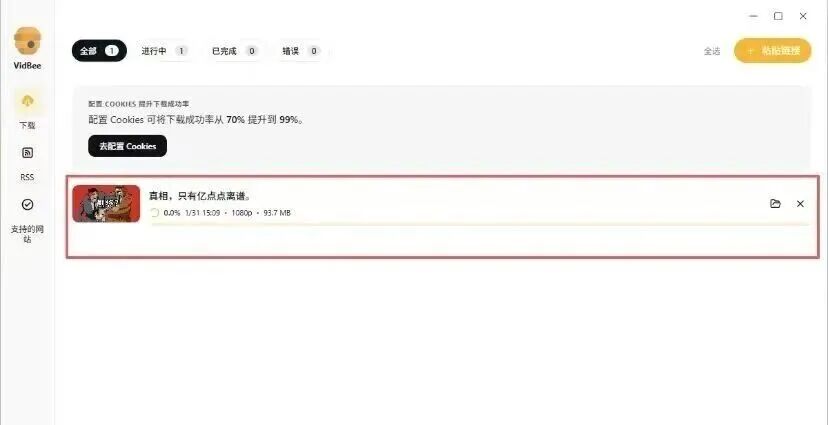Click the loading spinner beside 0.0%
828x425 pixels.
(x=155, y=213)
